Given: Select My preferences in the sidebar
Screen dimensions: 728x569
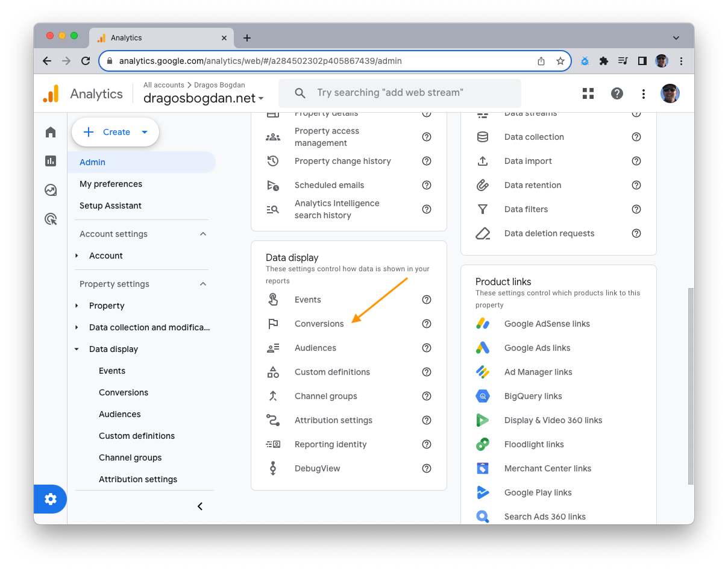Looking at the screenshot, I should pyautogui.click(x=111, y=184).
